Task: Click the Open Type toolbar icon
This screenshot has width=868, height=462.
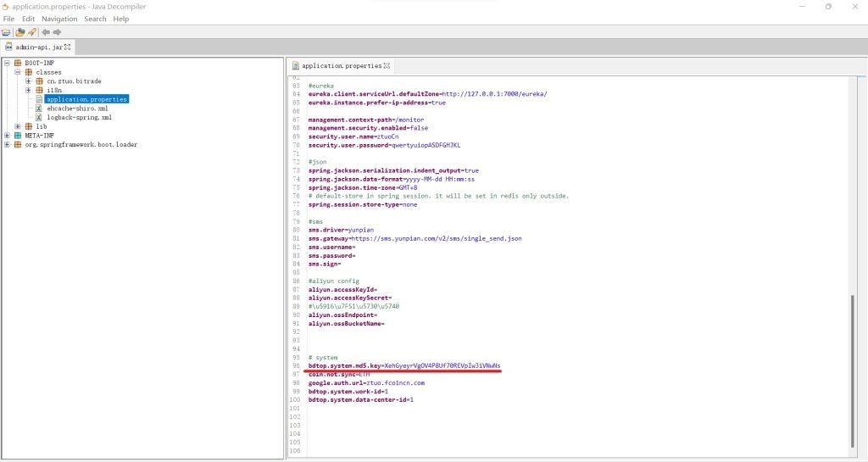Action: point(19,32)
